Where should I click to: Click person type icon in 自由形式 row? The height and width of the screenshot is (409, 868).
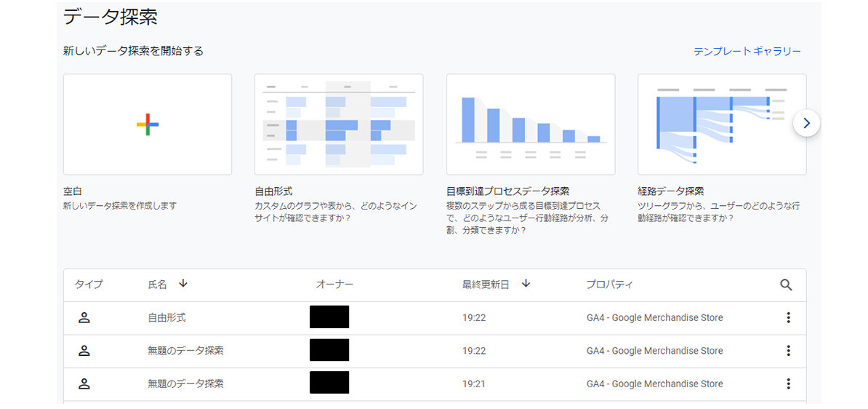(84, 317)
